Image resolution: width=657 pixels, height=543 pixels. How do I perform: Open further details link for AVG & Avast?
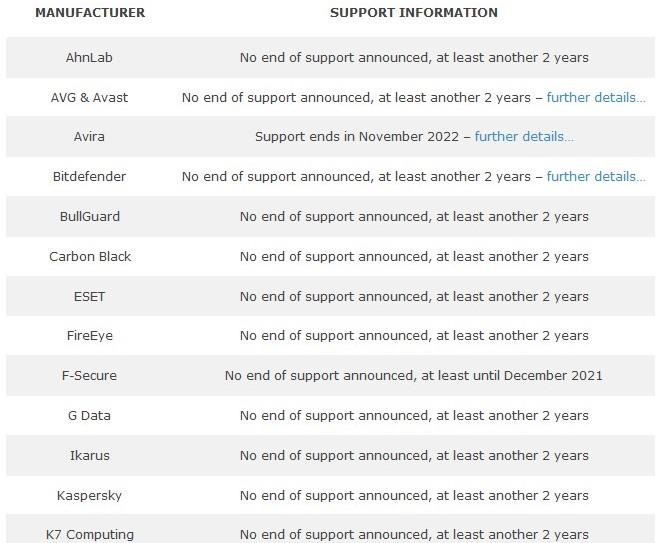pos(596,98)
